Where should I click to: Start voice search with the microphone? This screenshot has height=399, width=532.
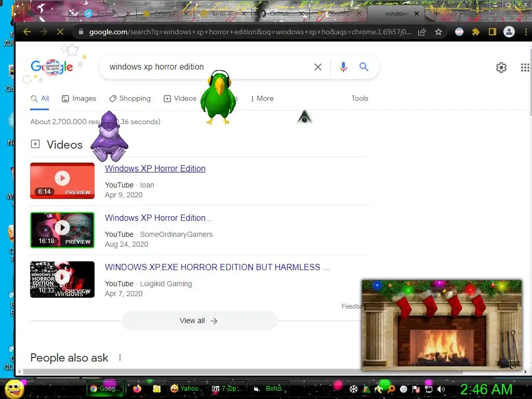343,67
